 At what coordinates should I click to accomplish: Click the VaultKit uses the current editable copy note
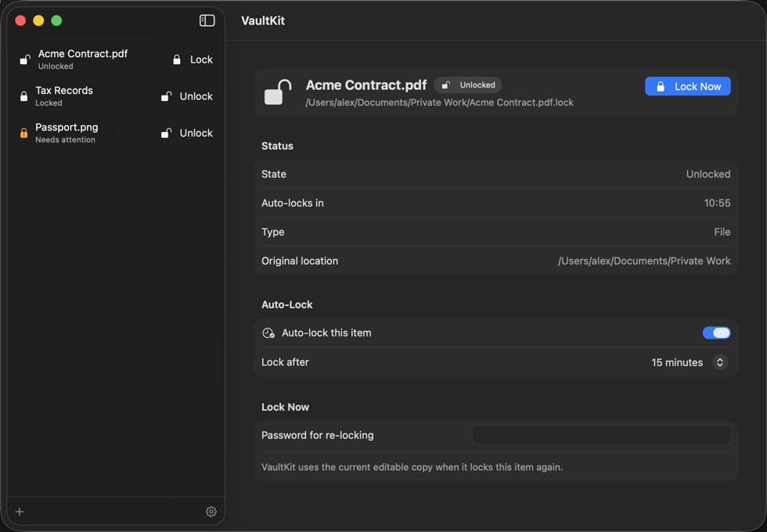tap(412, 467)
